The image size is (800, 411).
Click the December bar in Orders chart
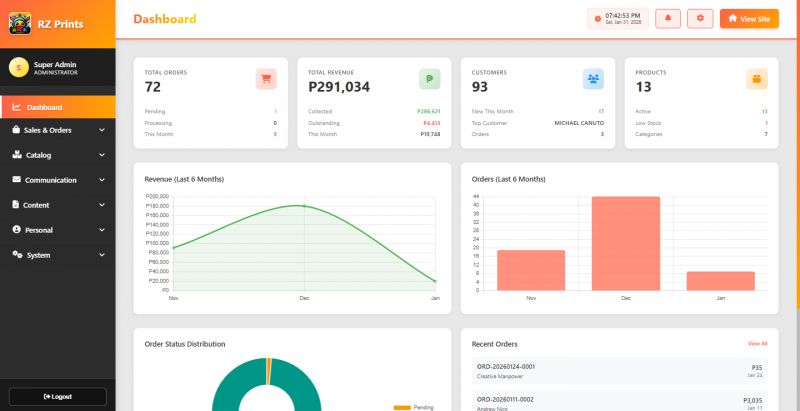626,243
